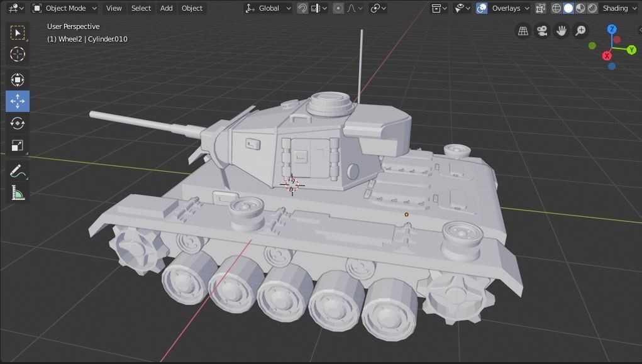Viewport: 642px width, 364px height.
Task: Expand the Shading options dropdown
Action: (619, 8)
